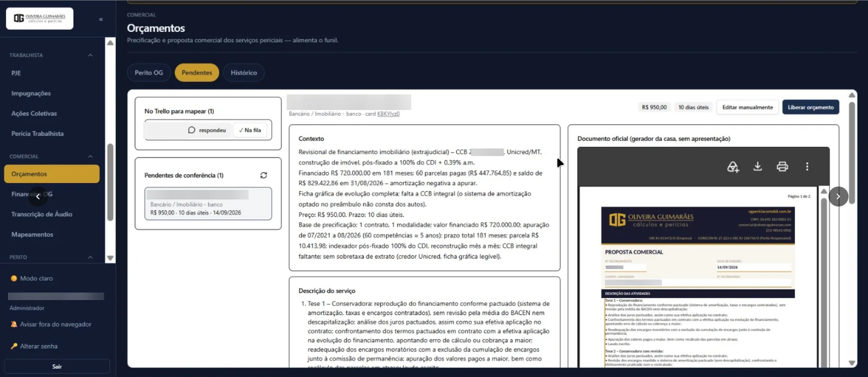Click main panel scrollbar up arrow
Screen dimensions: 868x377
pos(852,95)
